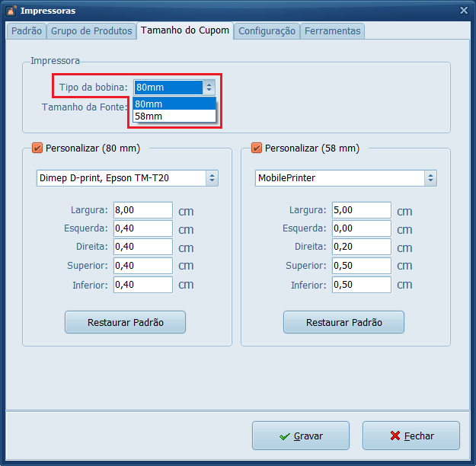
Task: Toggle the Personalizar (58 mm) checkbox
Action: [257, 148]
